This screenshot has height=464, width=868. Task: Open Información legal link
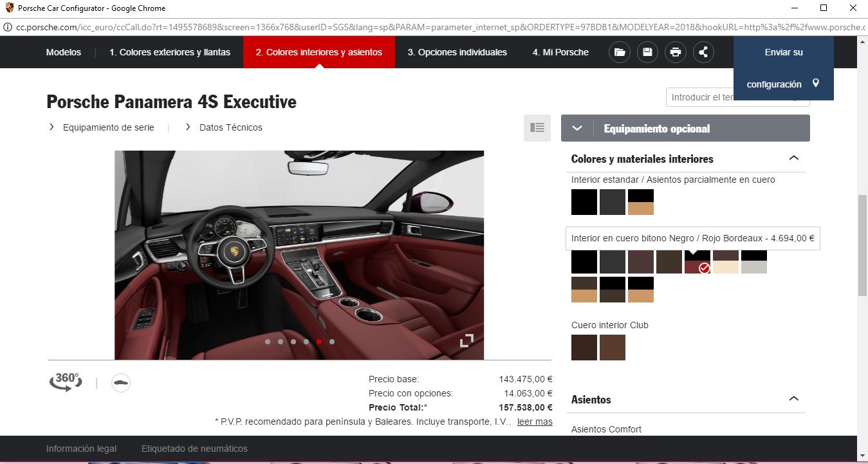click(x=82, y=449)
